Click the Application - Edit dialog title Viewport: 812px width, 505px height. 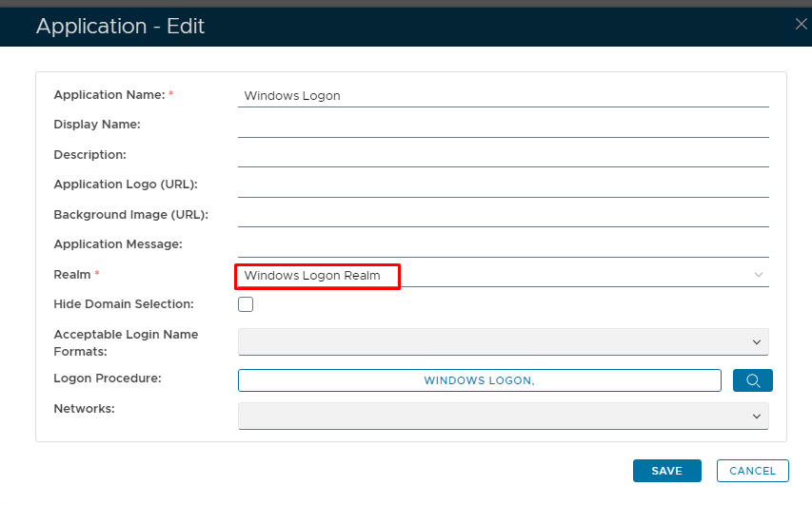[x=120, y=26]
